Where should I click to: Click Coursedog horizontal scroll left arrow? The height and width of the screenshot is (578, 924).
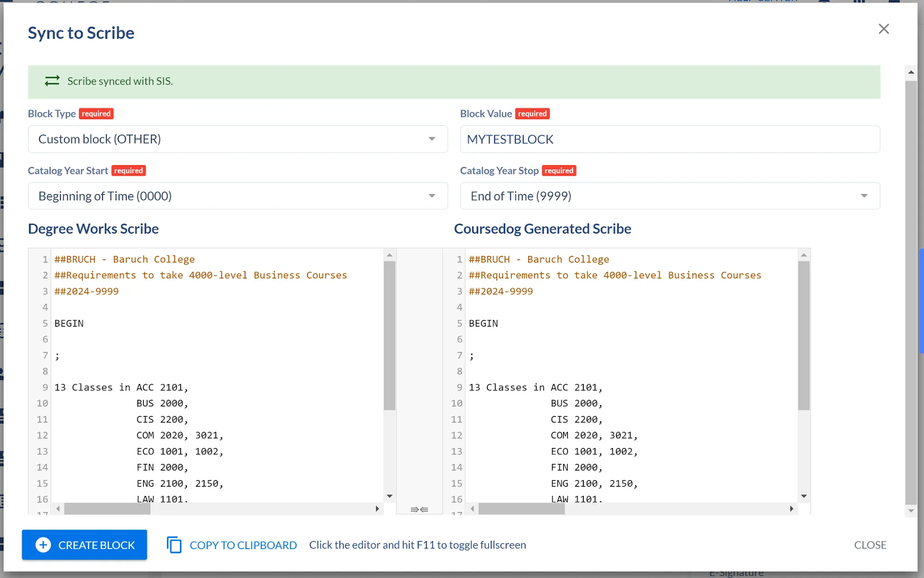(x=472, y=509)
